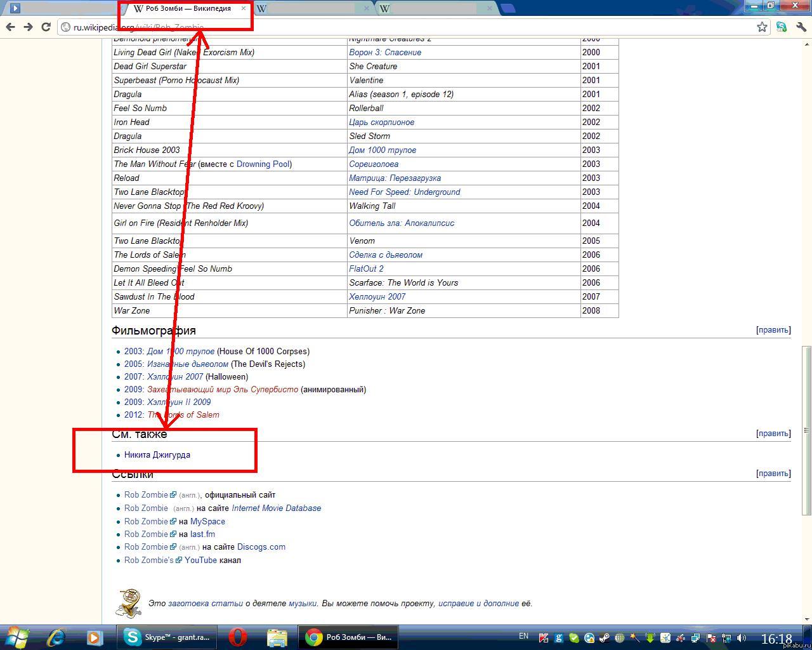Viewport: 812px width, 650px height.
Task: Bookmark page using the star icon
Action: [x=762, y=27]
